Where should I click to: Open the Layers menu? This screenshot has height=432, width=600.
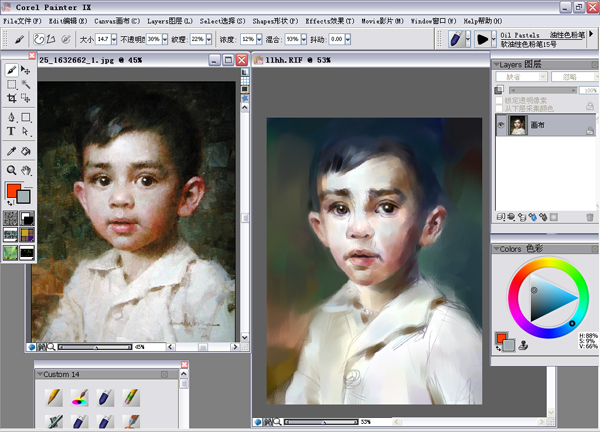tap(170, 21)
